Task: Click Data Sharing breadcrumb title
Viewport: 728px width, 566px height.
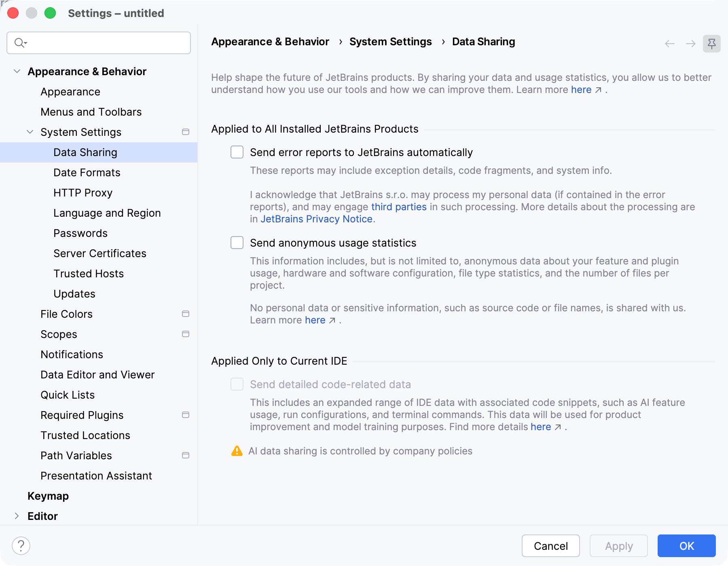Action: [484, 42]
